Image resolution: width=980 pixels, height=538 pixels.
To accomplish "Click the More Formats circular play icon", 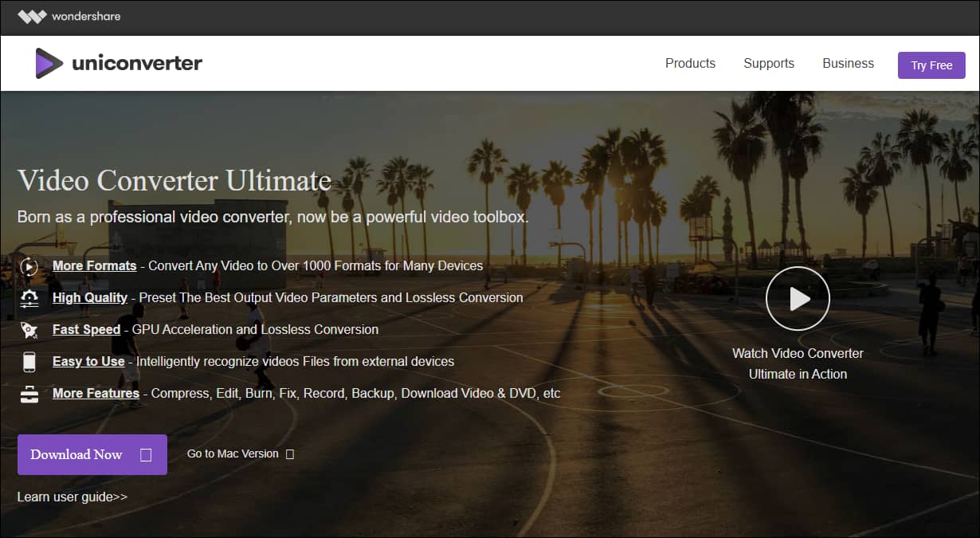I will (x=29, y=266).
